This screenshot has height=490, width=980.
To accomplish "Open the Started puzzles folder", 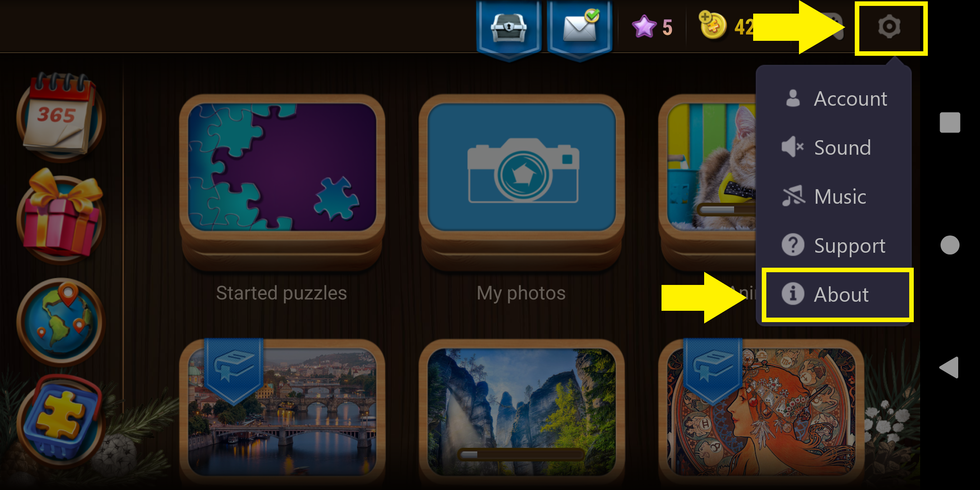I will pos(282,181).
